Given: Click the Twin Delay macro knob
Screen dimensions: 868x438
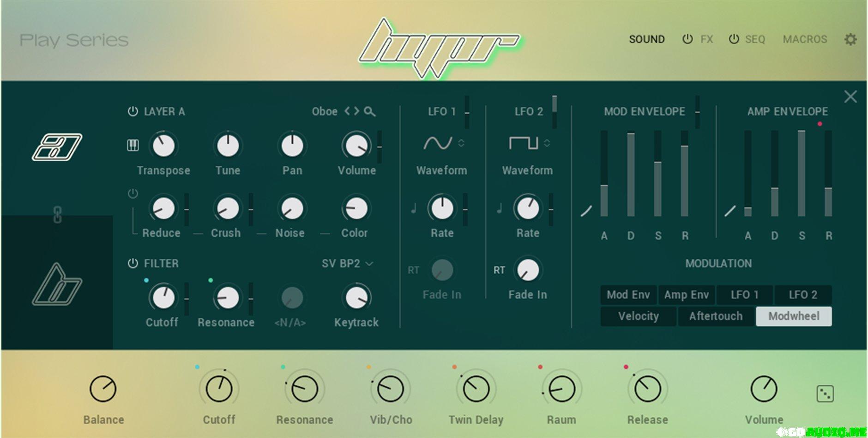Looking at the screenshot, I should tap(476, 389).
